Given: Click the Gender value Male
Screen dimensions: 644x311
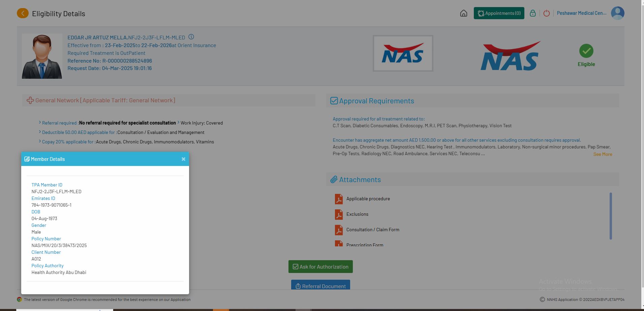Looking at the screenshot, I should pyautogui.click(x=36, y=232).
